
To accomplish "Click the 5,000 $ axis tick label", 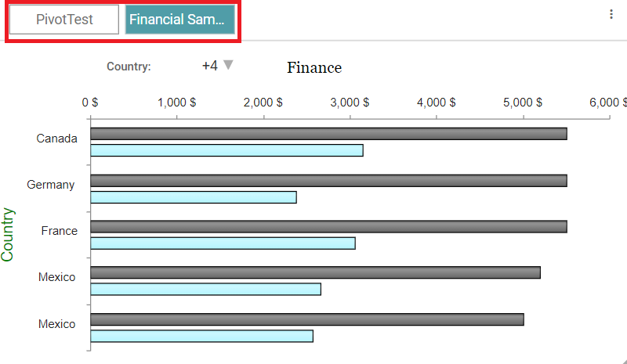I will coord(523,102).
